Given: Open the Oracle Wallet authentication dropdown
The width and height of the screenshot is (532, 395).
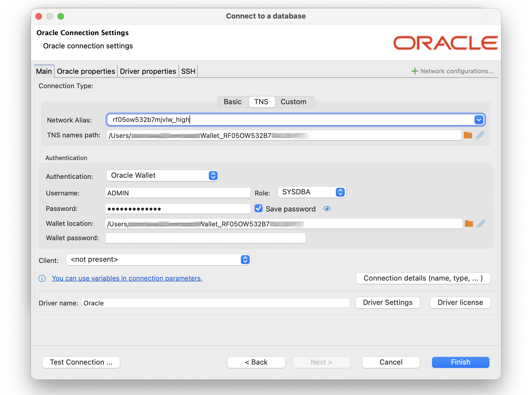Looking at the screenshot, I should pos(213,175).
